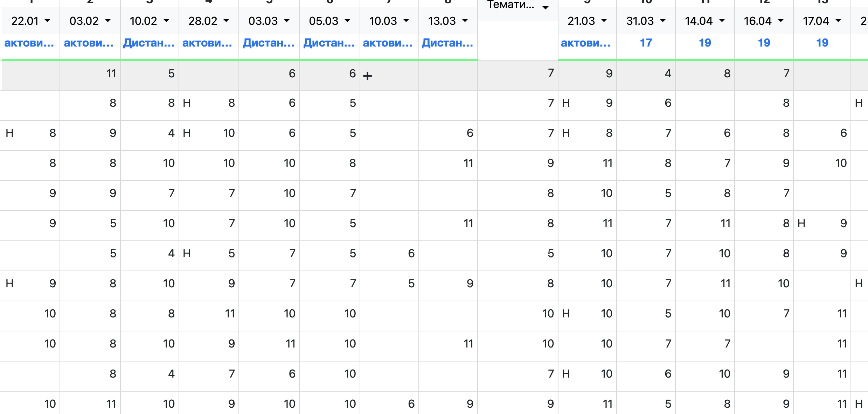Expand the 05.03 date dropdown
The image size is (868, 414).
347,21
